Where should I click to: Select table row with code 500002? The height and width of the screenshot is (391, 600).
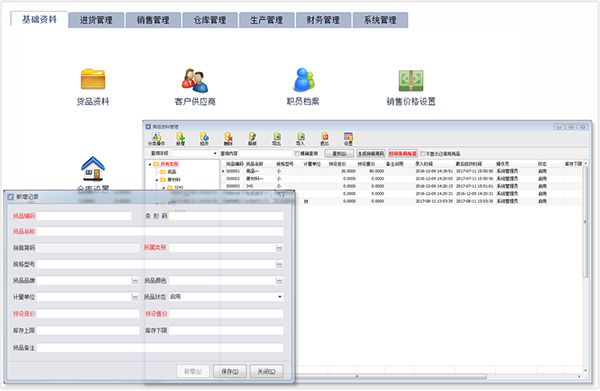click(x=402, y=179)
